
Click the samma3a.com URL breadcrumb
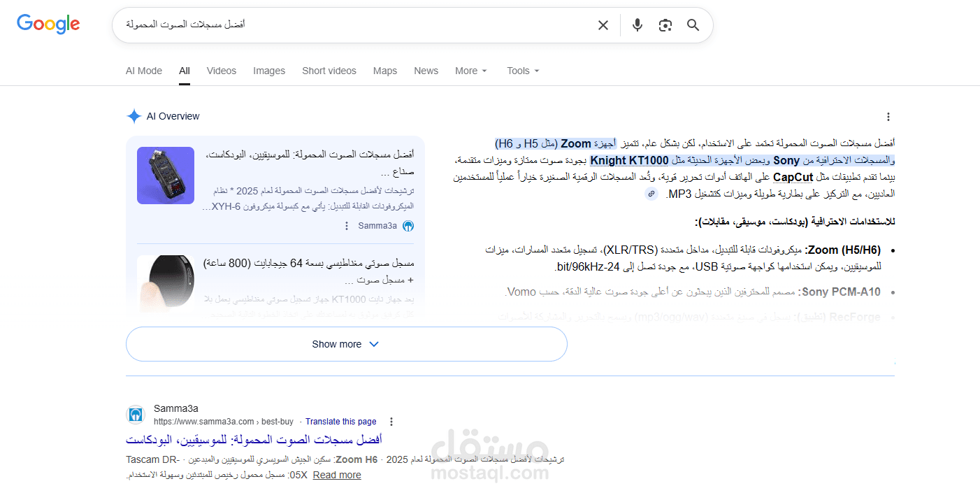tap(223, 422)
